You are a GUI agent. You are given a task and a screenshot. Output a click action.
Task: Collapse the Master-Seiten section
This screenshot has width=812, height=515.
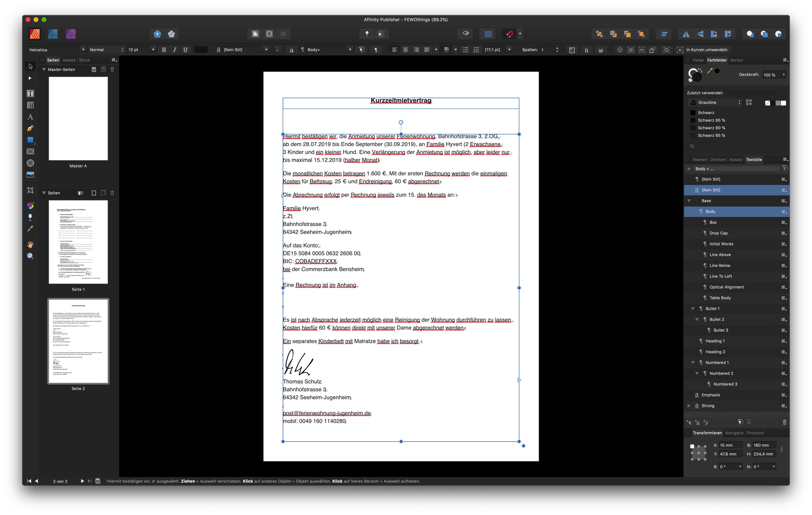(x=44, y=69)
